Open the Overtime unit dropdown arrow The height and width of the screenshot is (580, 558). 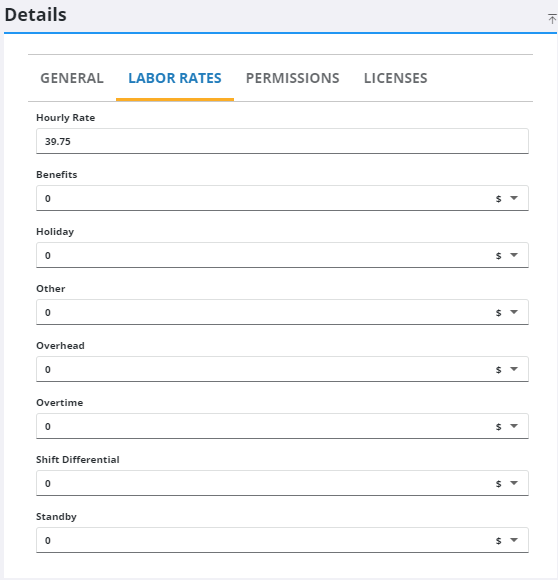[x=514, y=426]
